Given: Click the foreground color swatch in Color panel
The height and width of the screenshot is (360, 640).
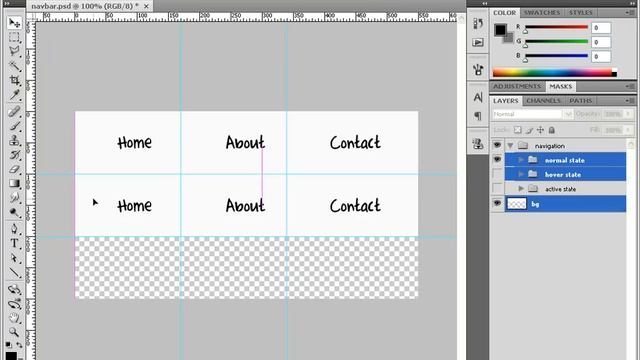Looking at the screenshot, I should pos(500,29).
